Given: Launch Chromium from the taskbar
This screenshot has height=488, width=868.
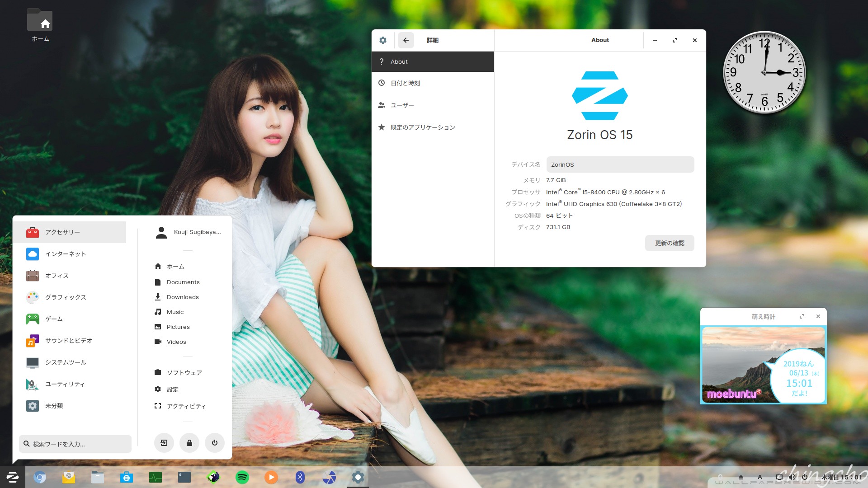Looking at the screenshot, I should 40,477.
